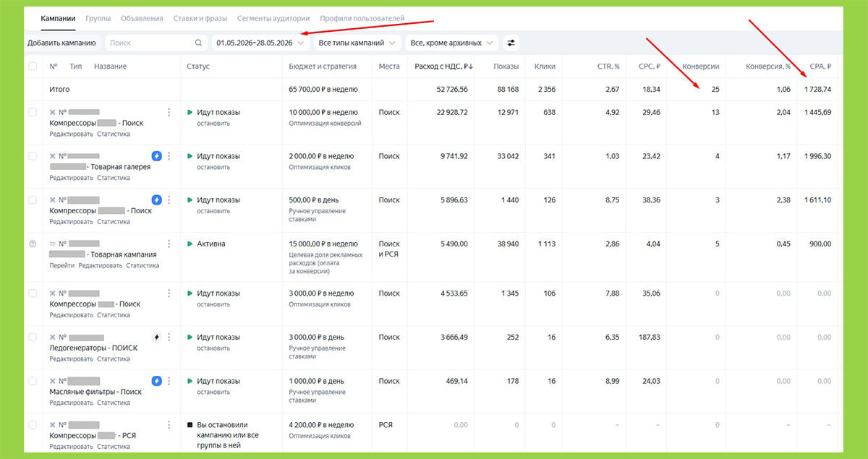The width and height of the screenshot is (868, 459).
Task: Open the column settings sliders icon
Action: click(x=511, y=43)
